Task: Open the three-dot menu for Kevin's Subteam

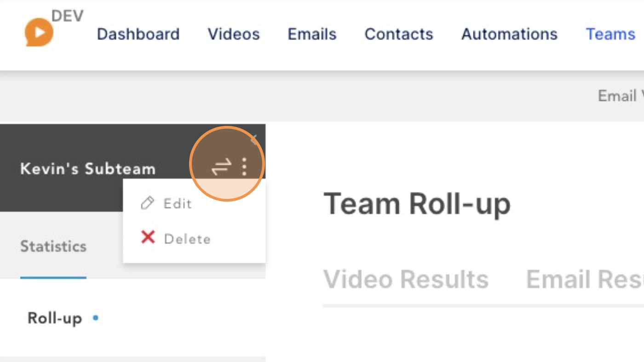Action: 244,167
